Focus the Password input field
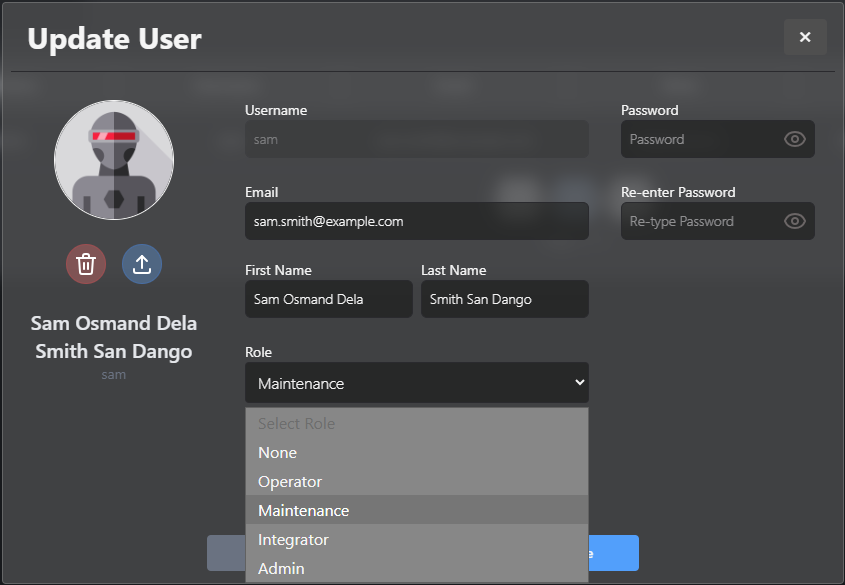845x585 pixels. [700, 139]
